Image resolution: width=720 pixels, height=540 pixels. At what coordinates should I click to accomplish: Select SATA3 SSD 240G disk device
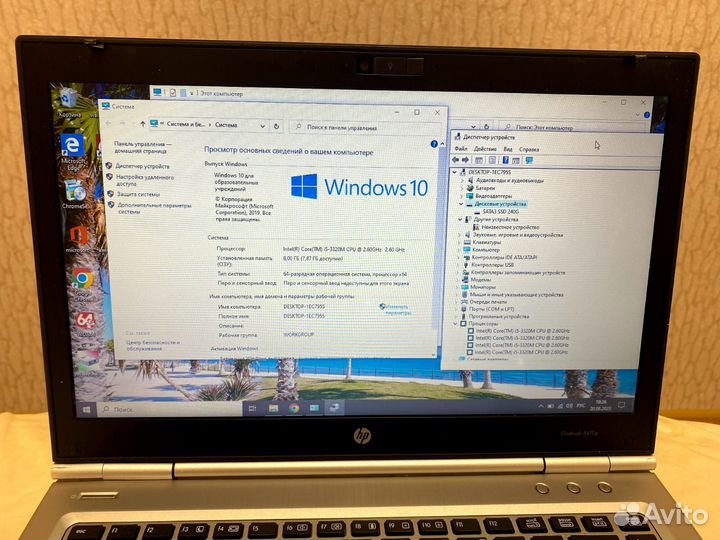[x=501, y=212]
